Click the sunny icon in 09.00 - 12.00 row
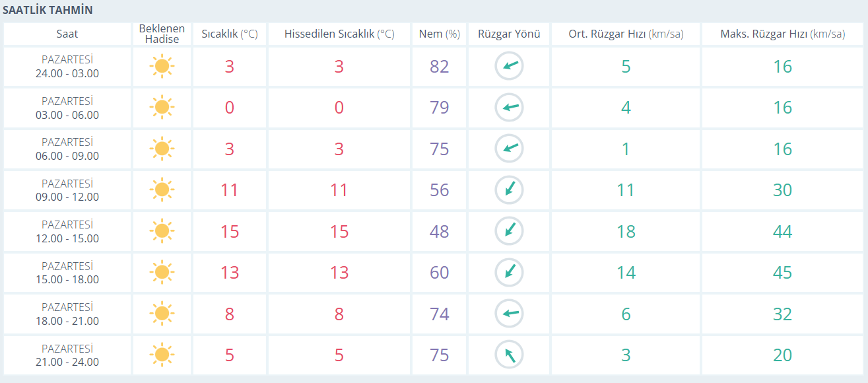The width and height of the screenshot is (868, 383). tap(162, 190)
